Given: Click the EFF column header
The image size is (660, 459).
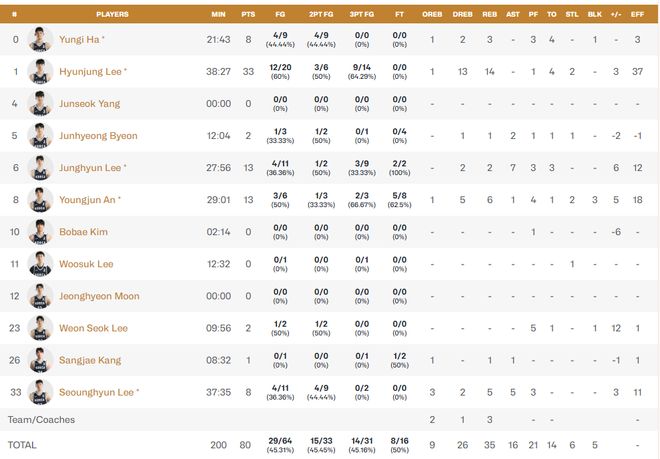Looking at the screenshot, I should [637, 15].
